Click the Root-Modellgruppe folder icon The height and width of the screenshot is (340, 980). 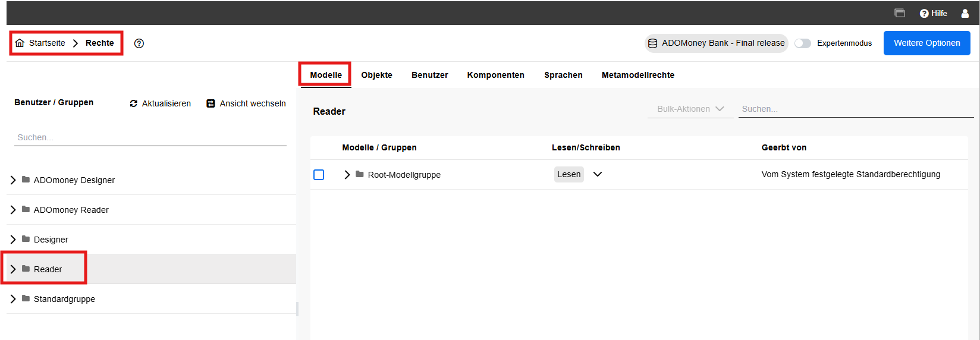pos(360,174)
